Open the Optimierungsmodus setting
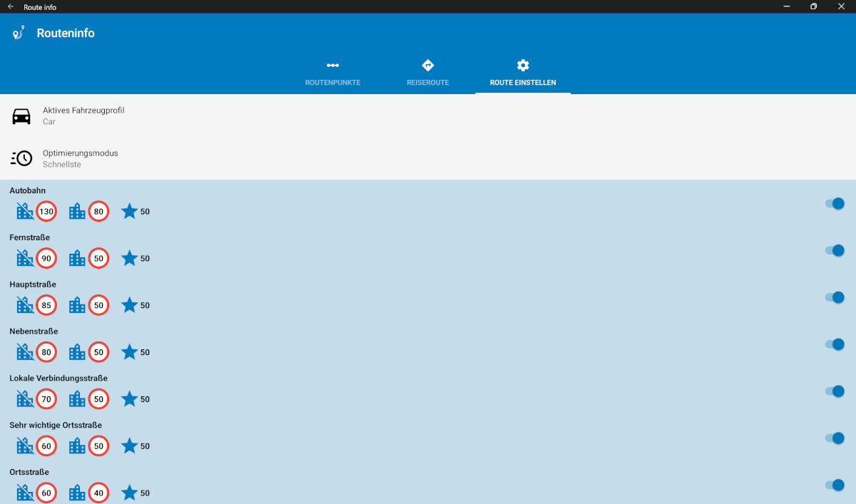856x504 pixels. point(428,158)
